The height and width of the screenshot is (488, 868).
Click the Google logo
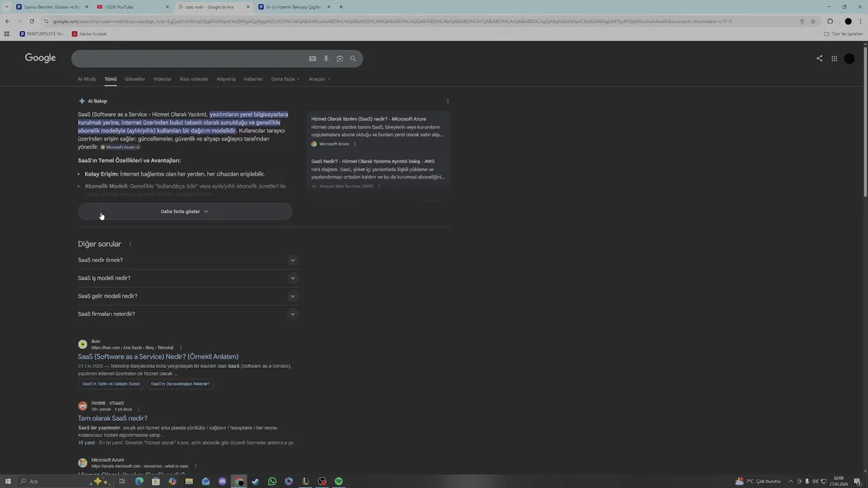coord(40,58)
